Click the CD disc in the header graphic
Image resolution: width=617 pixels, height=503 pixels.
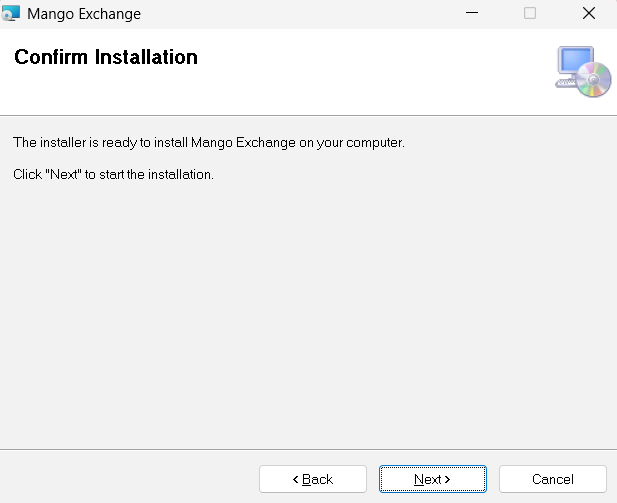(595, 81)
